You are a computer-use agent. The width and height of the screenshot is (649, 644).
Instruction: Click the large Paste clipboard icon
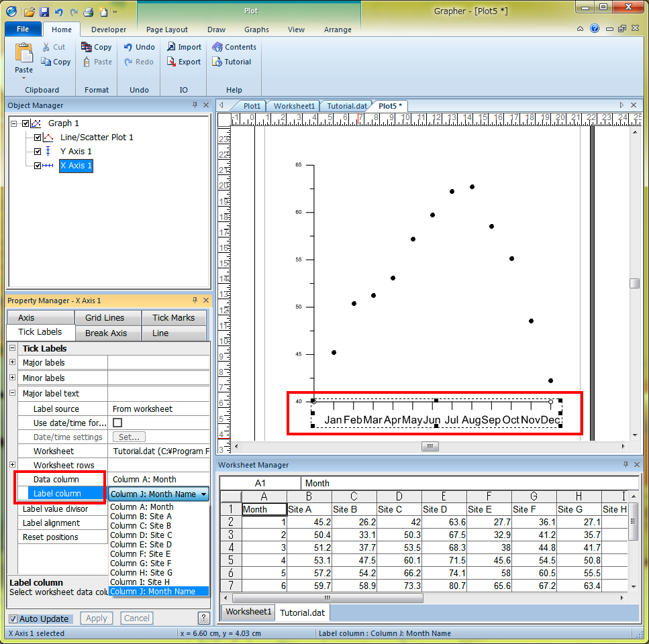23,53
